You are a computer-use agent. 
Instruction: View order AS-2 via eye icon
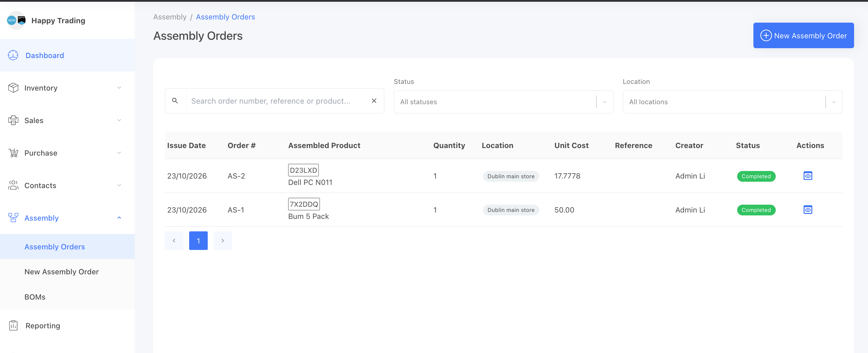pyautogui.click(x=808, y=176)
